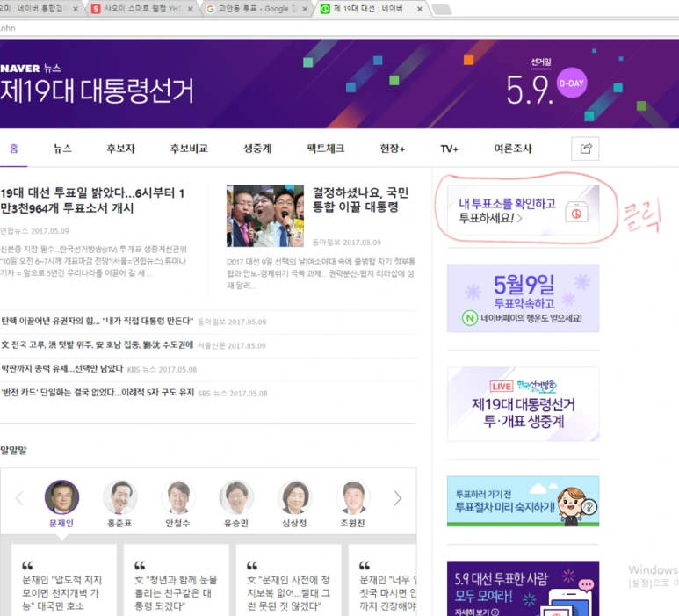The width and height of the screenshot is (679, 616).
Task: Select candidate 안철수 portrait
Action: (x=178, y=497)
